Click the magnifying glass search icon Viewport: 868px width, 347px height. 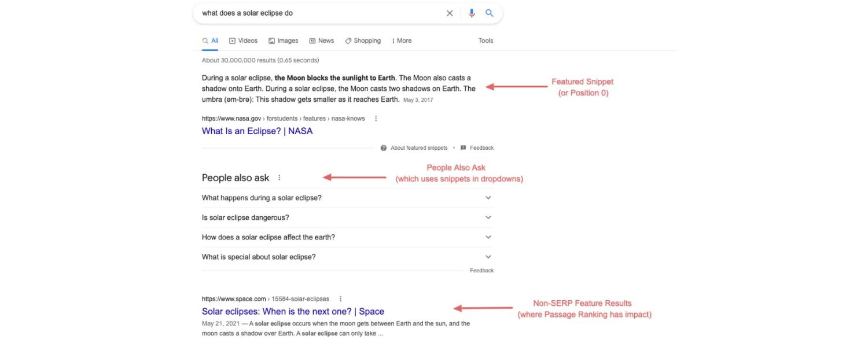coord(489,12)
